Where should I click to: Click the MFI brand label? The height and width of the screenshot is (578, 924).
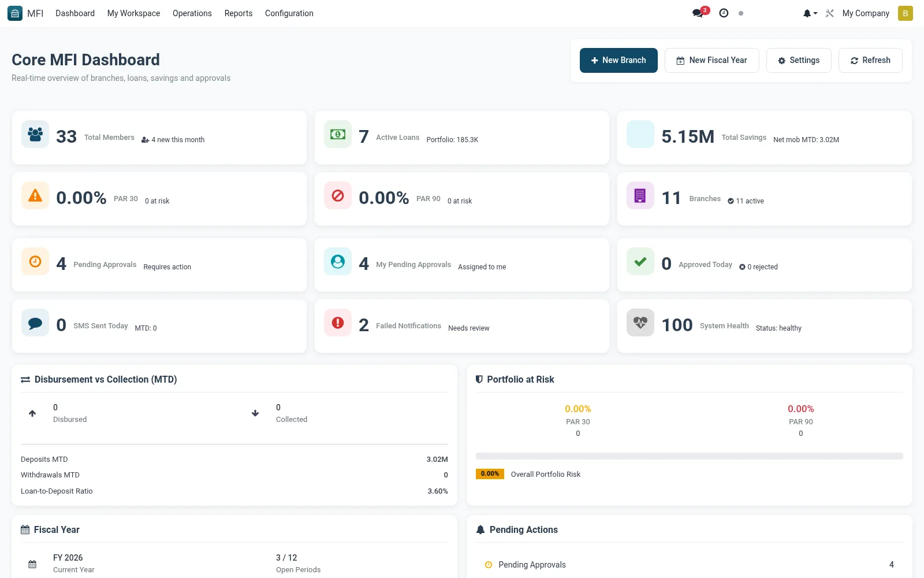[x=35, y=13]
